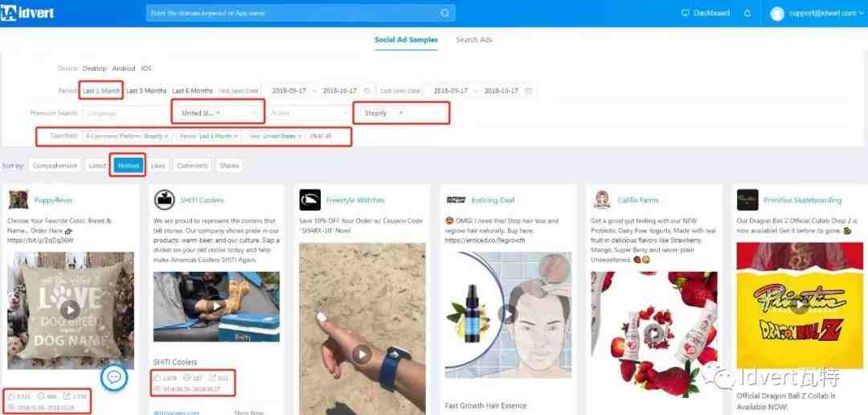Sort by Likes
This screenshot has height=415, width=868.
tap(158, 165)
